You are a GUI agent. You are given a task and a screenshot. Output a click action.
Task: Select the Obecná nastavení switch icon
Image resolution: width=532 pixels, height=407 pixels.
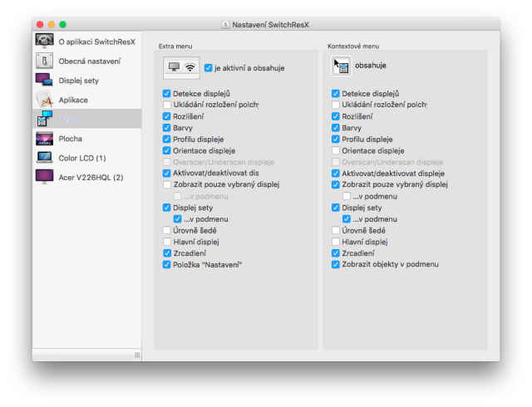[x=44, y=61]
